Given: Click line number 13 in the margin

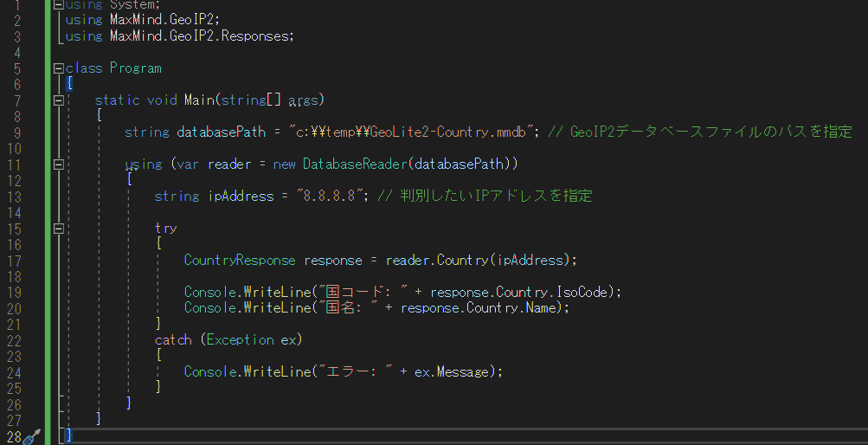Looking at the screenshot, I should pos(14,197).
